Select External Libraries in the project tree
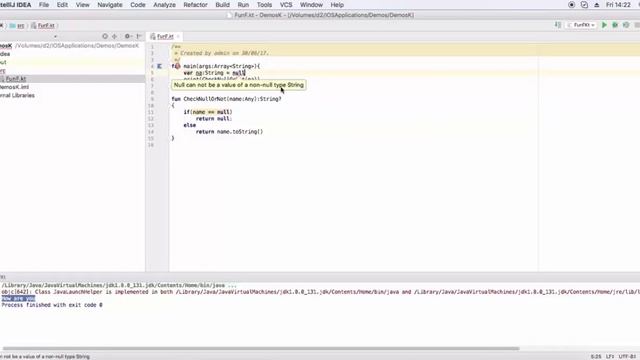640x360 pixels. (72, 96)
